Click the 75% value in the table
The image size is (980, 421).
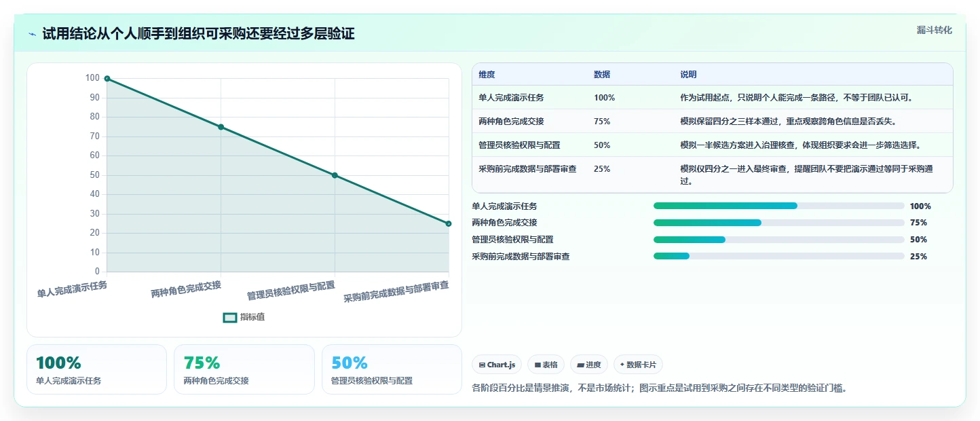[602, 122]
